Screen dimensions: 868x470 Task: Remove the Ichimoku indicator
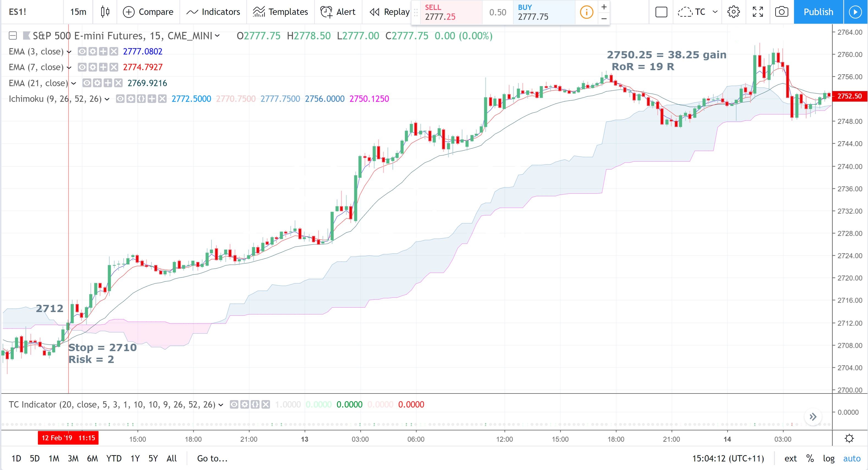[162, 99]
